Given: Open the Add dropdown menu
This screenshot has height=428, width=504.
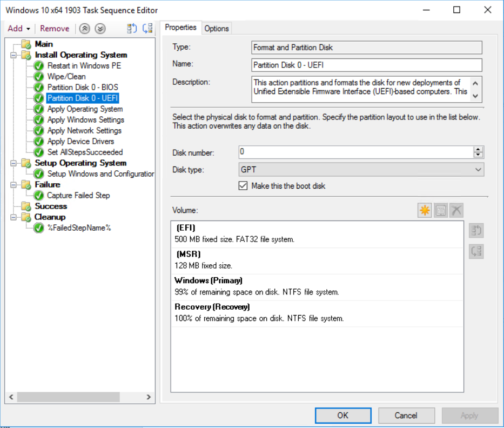Looking at the screenshot, I should coord(19,29).
